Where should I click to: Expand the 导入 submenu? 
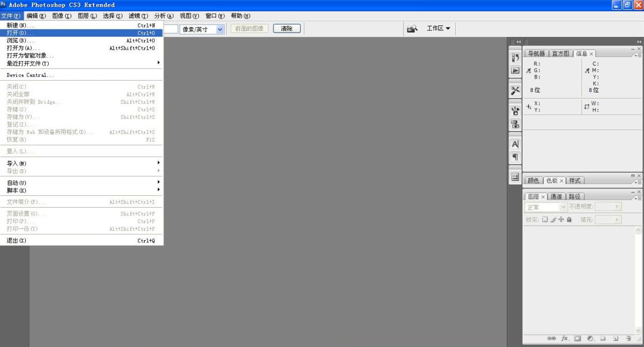click(x=82, y=163)
